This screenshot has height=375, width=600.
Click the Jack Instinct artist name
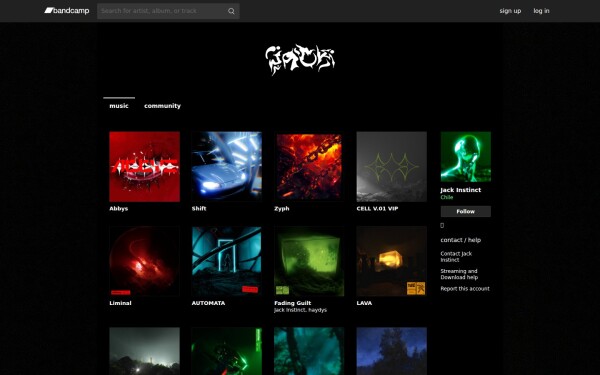[461, 190]
